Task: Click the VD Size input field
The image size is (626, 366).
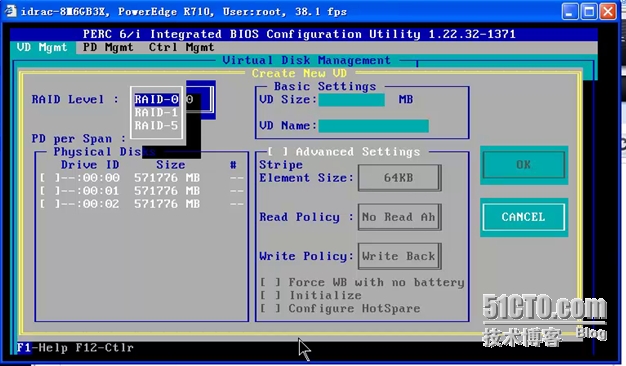Action: (x=352, y=100)
